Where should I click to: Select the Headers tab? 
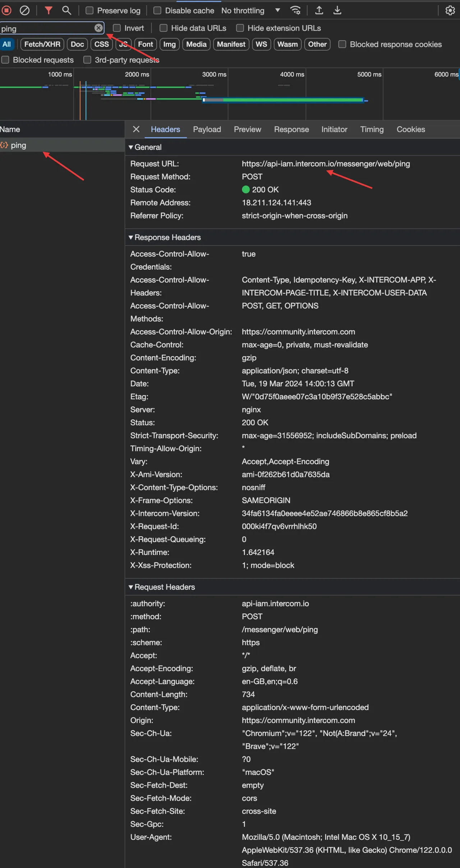[165, 129]
